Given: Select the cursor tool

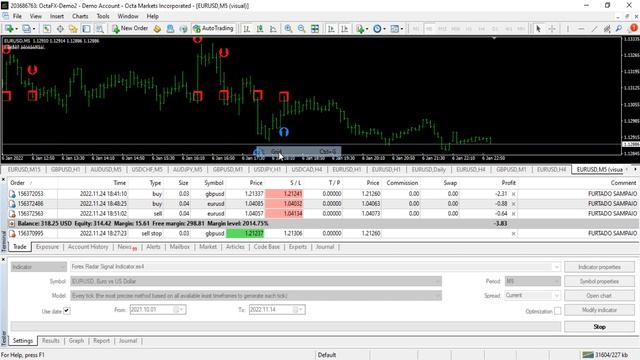Looking at the screenshot, I should 538,29.
